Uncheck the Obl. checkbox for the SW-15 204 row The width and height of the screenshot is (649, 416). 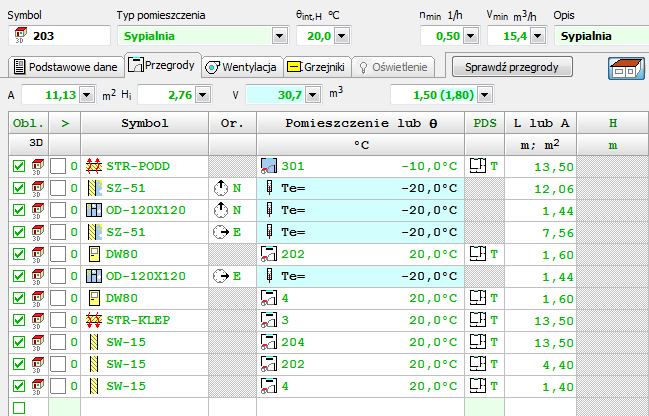pos(19,342)
